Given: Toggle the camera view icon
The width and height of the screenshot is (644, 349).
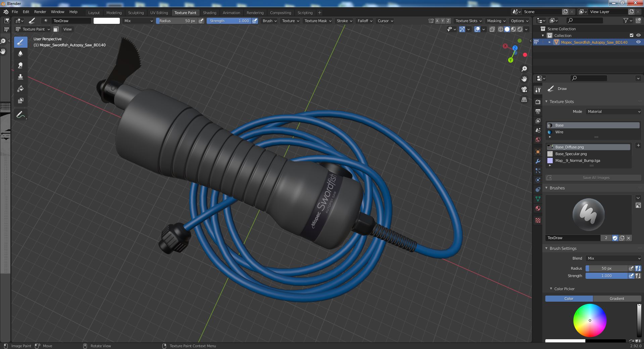Looking at the screenshot, I should 524,89.
